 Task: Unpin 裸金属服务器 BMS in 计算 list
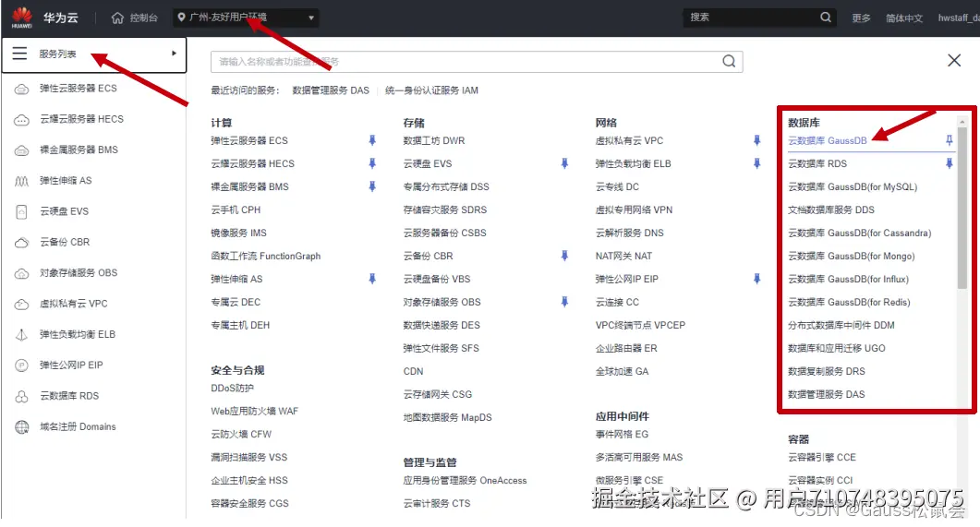(372, 186)
